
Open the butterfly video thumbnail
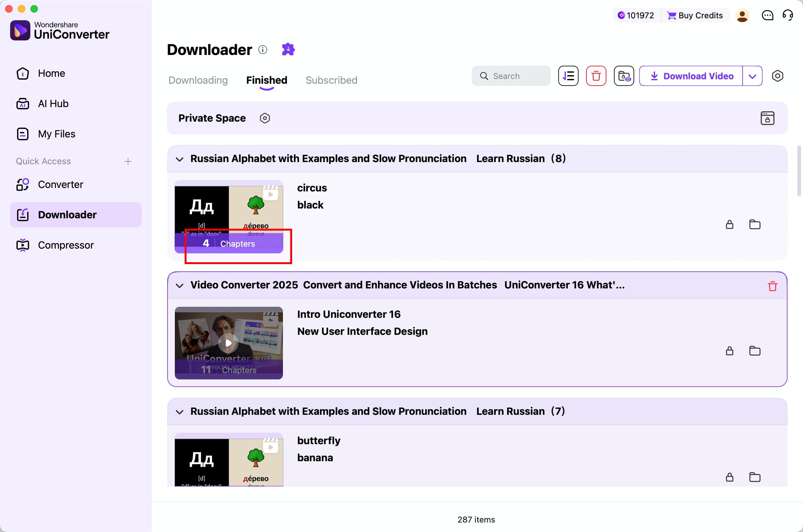[229, 460]
